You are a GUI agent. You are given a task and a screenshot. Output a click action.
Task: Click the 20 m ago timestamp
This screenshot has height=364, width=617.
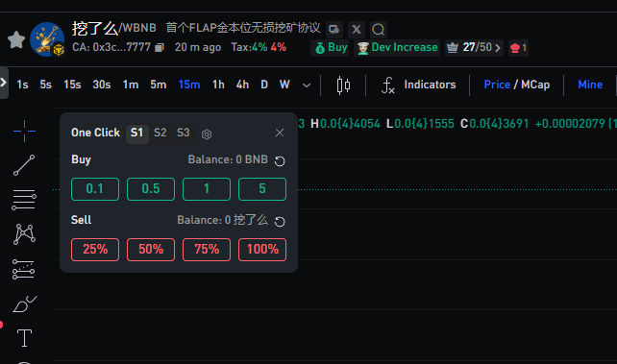tap(198, 48)
